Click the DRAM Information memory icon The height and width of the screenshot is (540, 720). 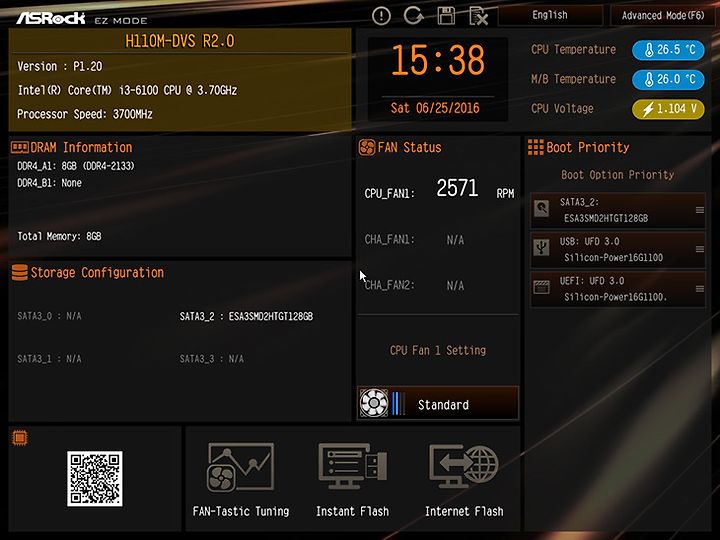pos(20,147)
